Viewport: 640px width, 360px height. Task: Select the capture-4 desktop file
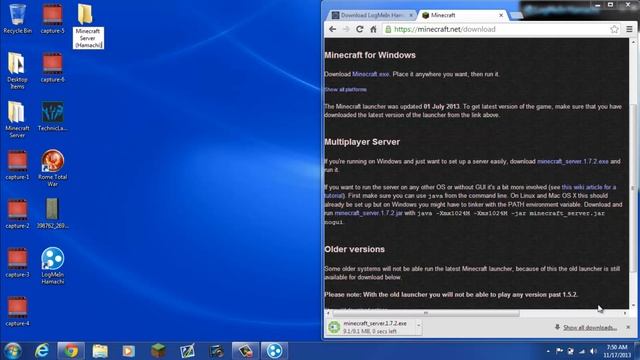pos(17,311)
